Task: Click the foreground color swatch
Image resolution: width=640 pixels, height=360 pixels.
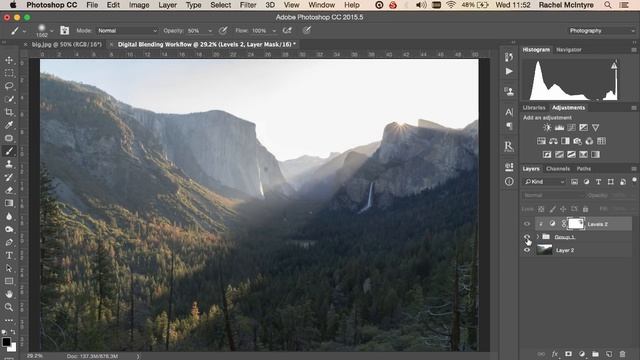Action: coord(6,342)
